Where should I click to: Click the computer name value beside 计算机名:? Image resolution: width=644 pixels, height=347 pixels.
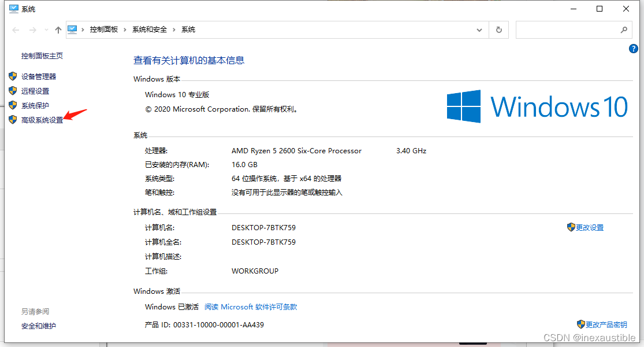pos(263,228)
